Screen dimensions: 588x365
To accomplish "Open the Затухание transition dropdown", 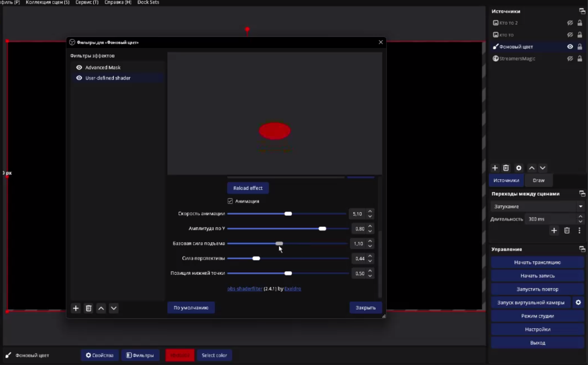I will [x=537, y=206].
